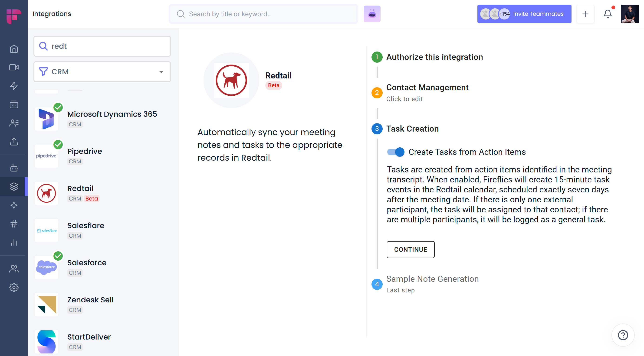
Task: Click the purple AI bot icon
Action: click(372, 14)
